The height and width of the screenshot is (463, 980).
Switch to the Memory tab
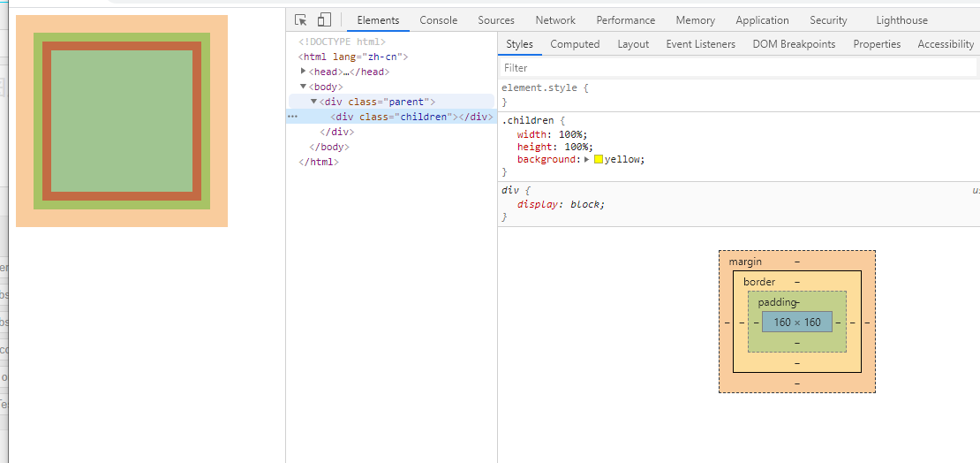695,20
